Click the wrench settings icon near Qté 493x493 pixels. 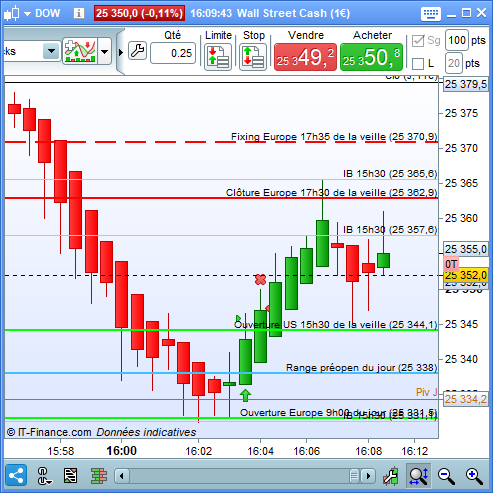[137, 51]
